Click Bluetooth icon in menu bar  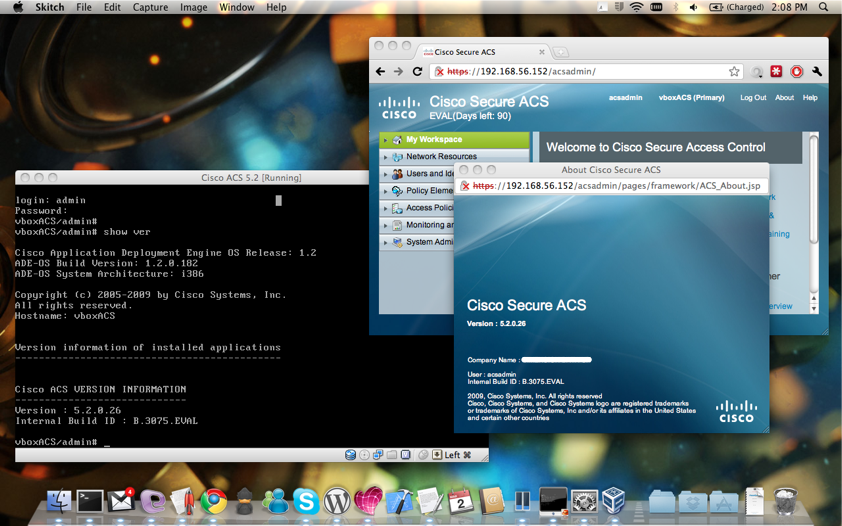point(676,7)
